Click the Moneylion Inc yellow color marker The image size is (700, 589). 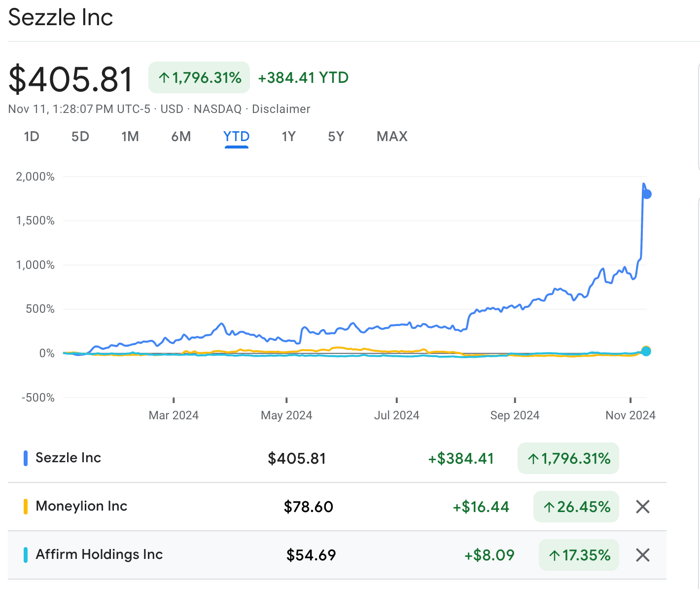click(26, 507)
